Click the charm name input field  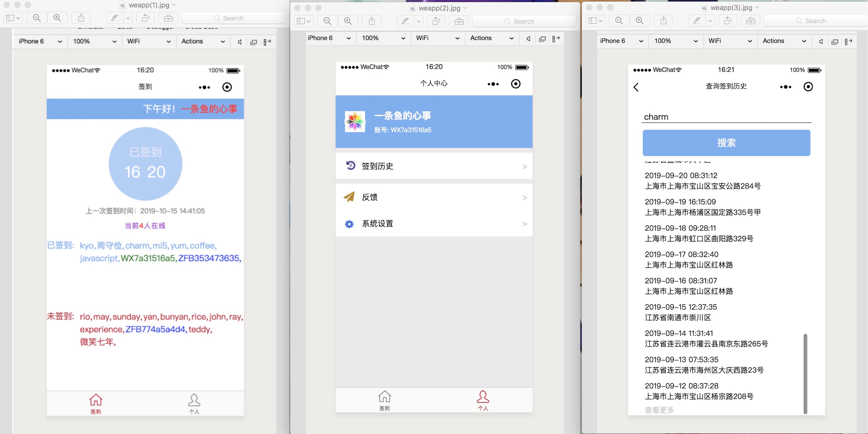[726, 117]
